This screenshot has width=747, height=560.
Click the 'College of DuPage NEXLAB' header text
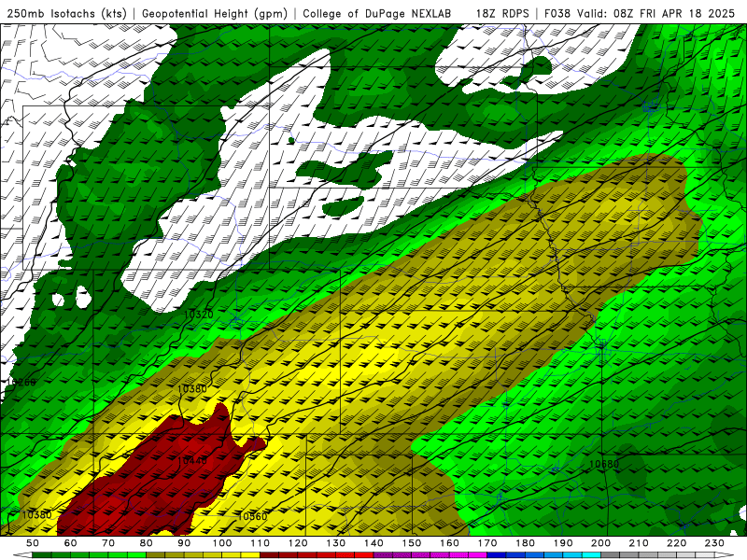point(377,13)
